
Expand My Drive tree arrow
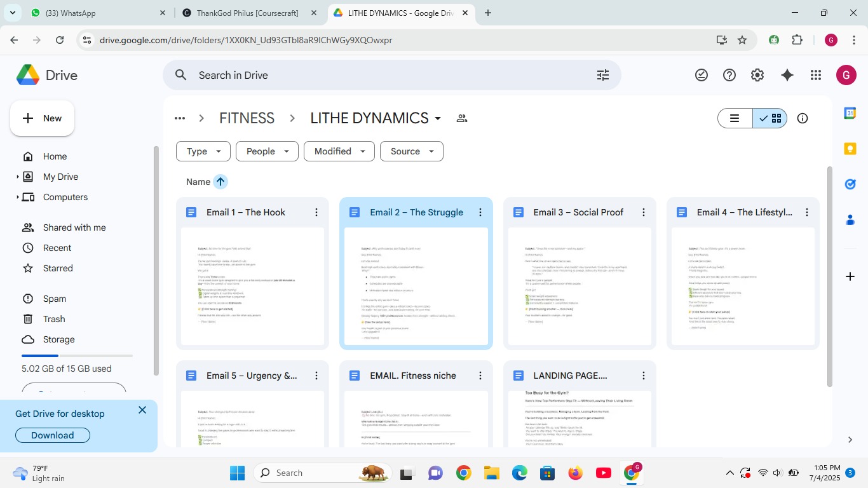point(18,177)
